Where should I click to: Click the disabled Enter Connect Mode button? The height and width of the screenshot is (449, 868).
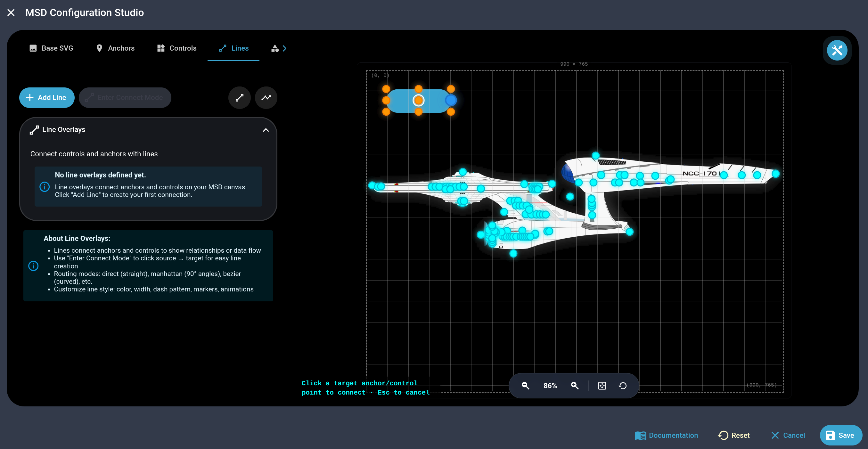pos(125,98)
